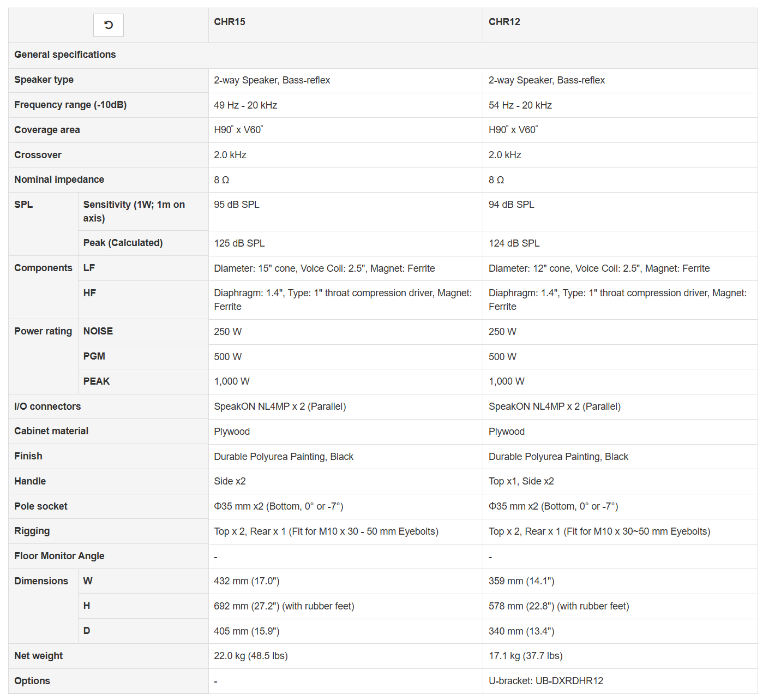Select the Frequency range (-10dB) row label
The image size is (763, 700).
(70, 105)
